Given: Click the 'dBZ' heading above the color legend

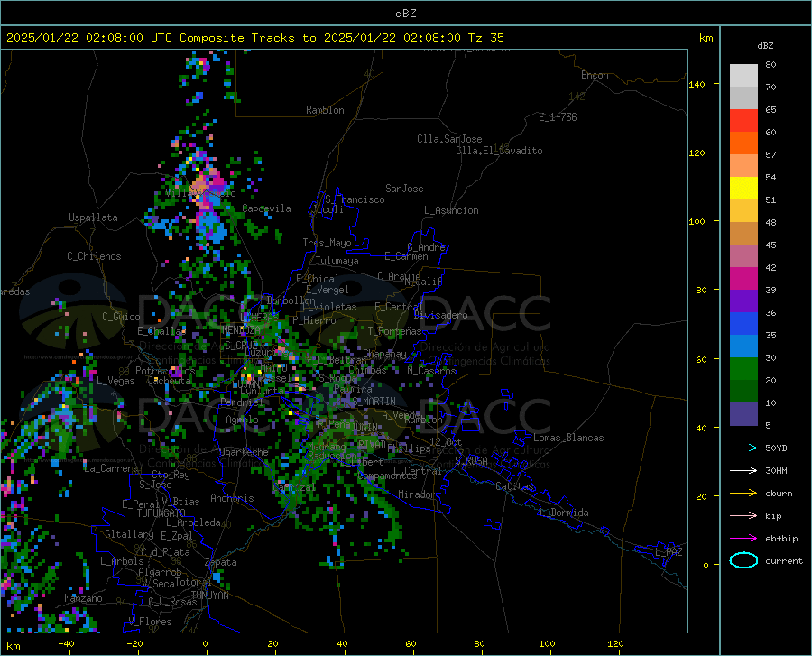Looking at the screenshot, I should coord(765,45).
